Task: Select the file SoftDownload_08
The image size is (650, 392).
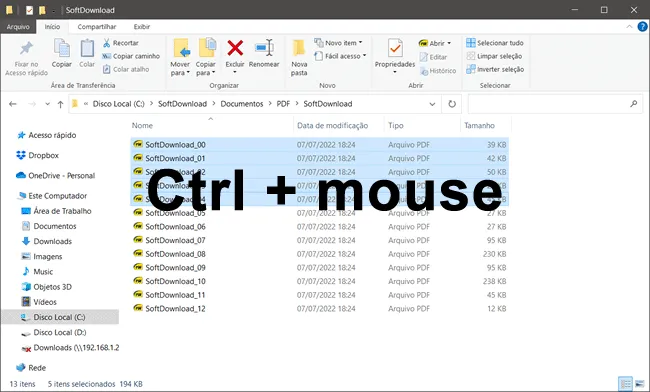Action: pos(319,254)
